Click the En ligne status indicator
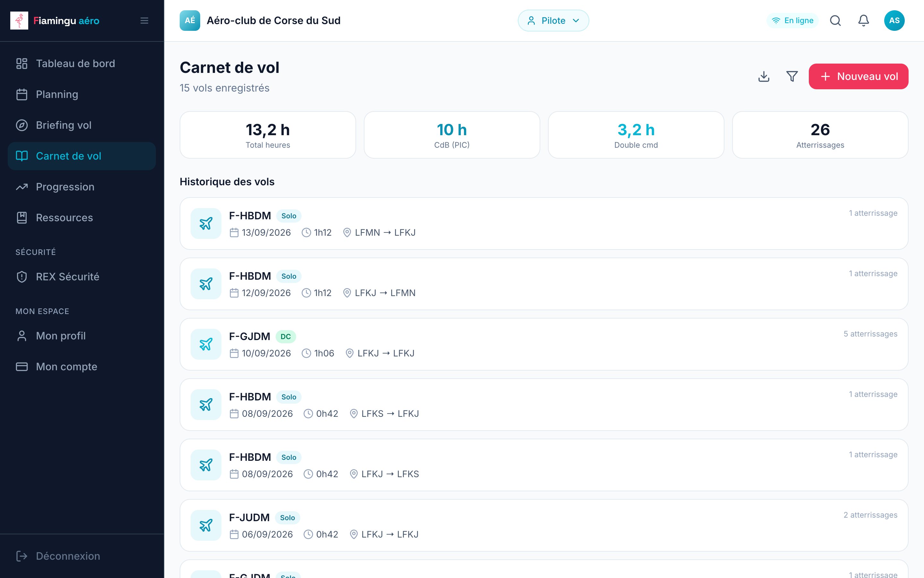The height and width of the screenshot is (578, 924). 792,21
